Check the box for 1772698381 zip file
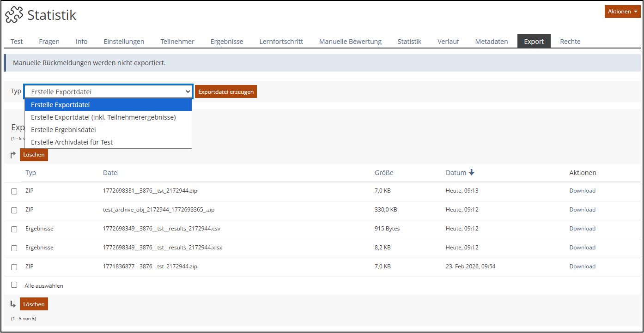Image resolution: width=644 pixels, height=333 pixels. [14, 191]
